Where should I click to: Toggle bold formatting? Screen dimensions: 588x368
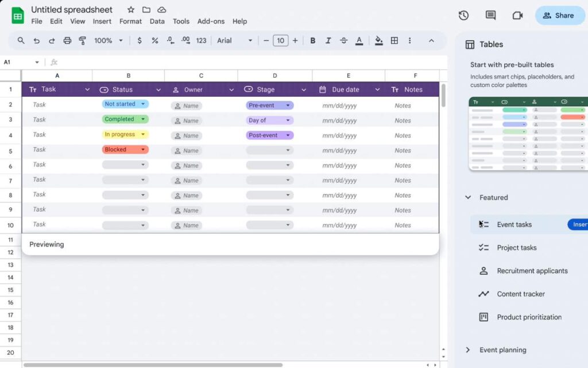[312, 41]
